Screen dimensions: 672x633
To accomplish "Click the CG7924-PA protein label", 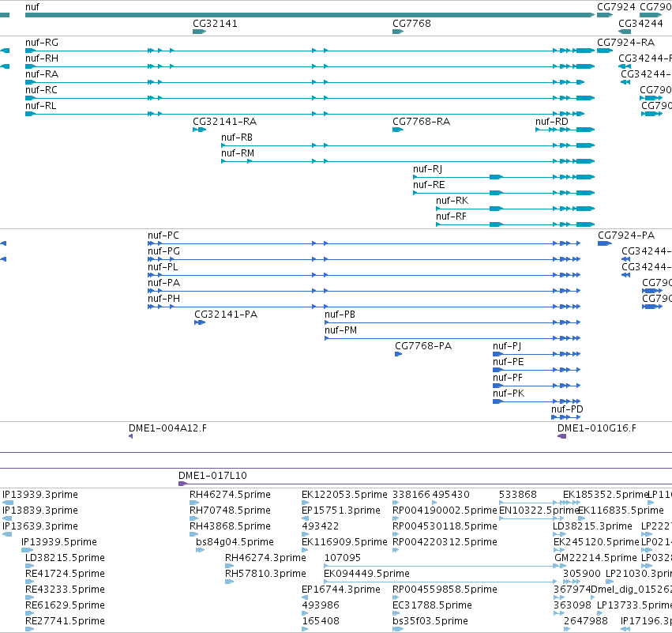I will tap(626, 235).
